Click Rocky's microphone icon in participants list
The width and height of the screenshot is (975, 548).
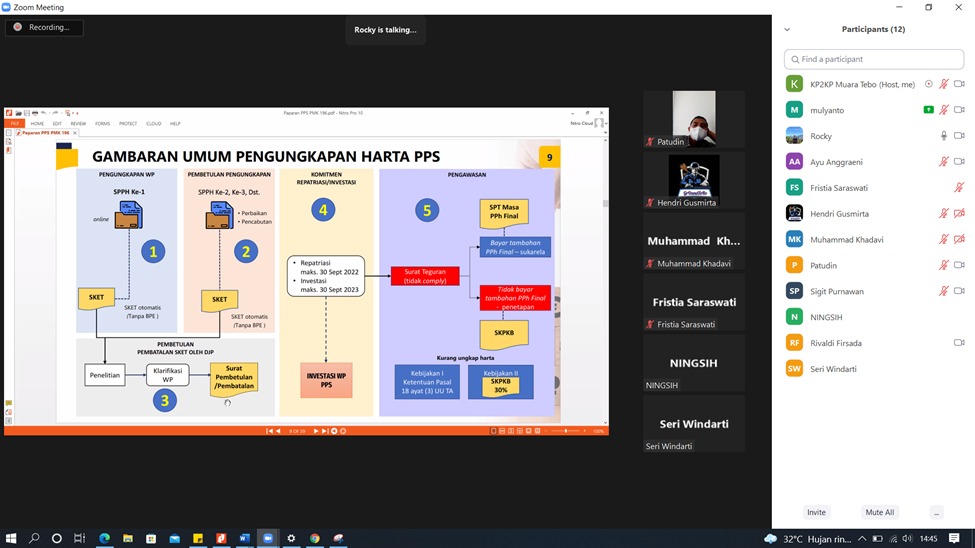[x=943, y=136]
